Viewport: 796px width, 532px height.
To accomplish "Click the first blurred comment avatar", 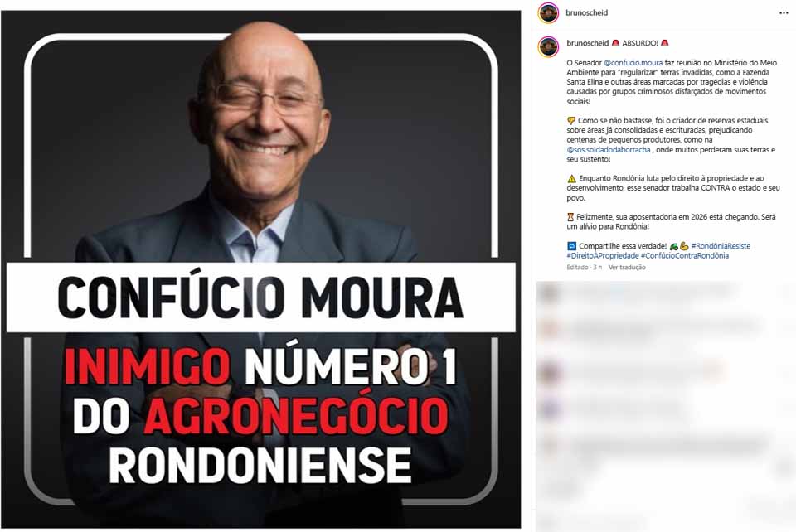I will click(x=548, y=293).
